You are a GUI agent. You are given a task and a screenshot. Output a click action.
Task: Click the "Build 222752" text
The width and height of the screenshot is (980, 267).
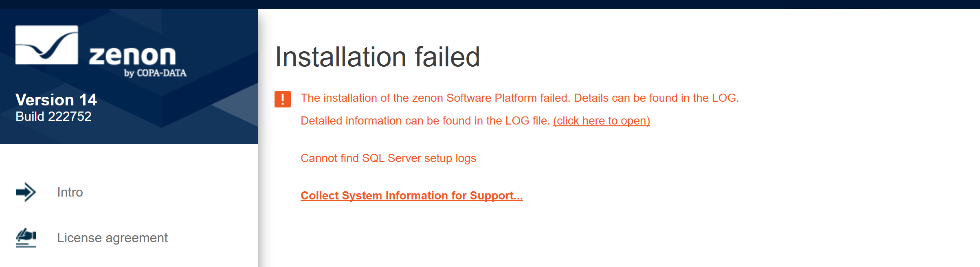[53, 117]
